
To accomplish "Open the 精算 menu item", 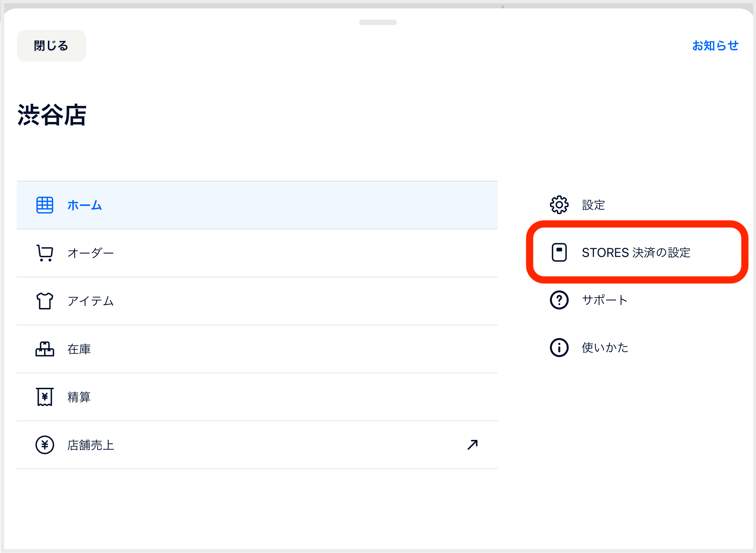I will point(257,397).
